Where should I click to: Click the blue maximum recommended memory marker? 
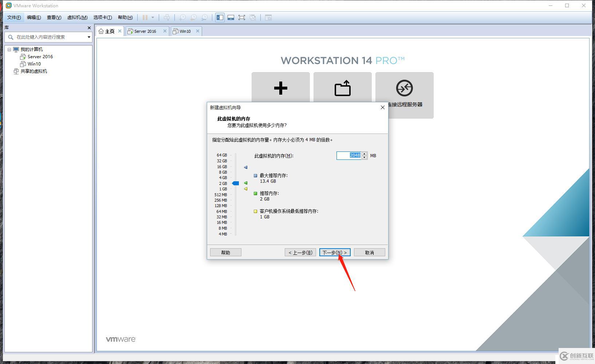(245, 167)
